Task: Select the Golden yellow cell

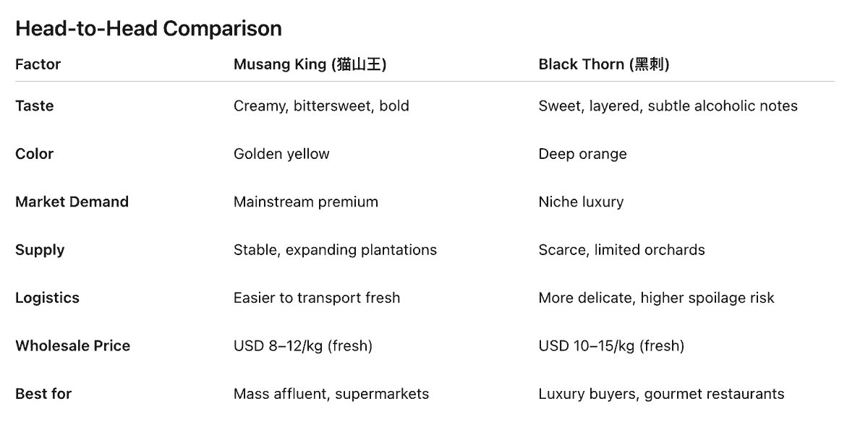Action: (x=281, y=154)
